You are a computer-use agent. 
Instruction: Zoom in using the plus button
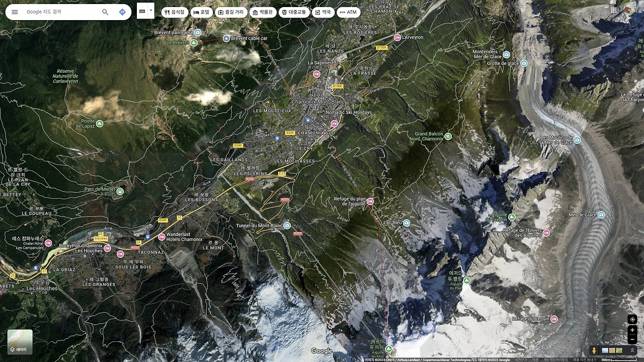coord(632,330)
